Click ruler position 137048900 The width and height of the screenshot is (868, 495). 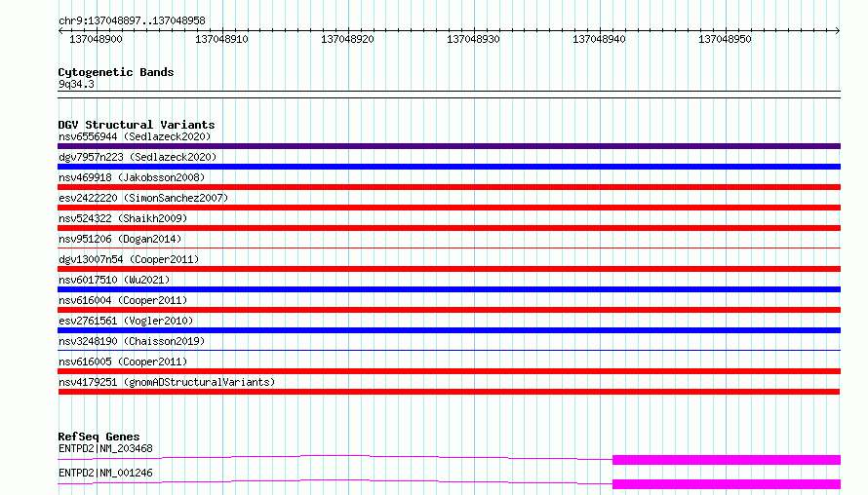click(x=96, y=39)
